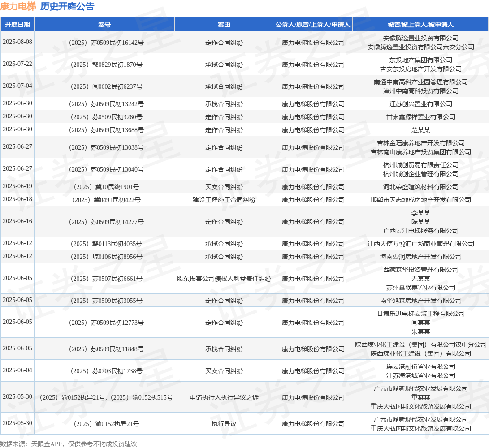The image size is (489, 448).
Task: Click the 公诉人/原告/上诉人/申请人 column header
Action: 313,25
